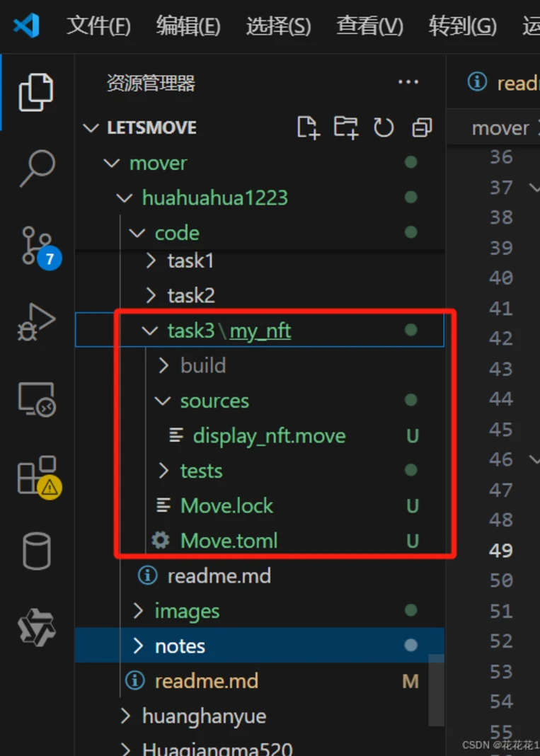
Task: Open the Remote Explorer view
Action: coord(37,401)
